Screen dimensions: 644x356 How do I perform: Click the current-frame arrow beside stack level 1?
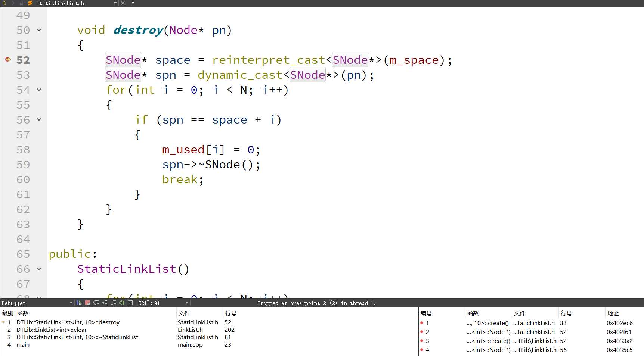[3, 322]
